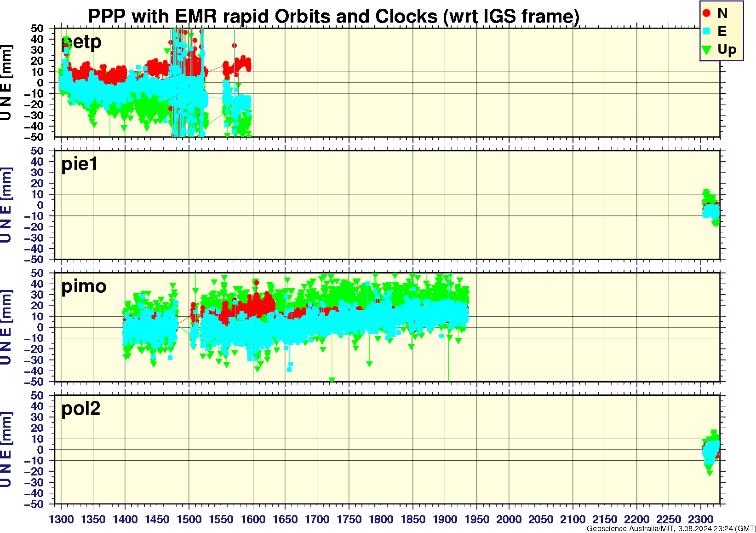Click x-axis label 2150
This screenshot has height=533, width=756.
(x=605, y=519)
